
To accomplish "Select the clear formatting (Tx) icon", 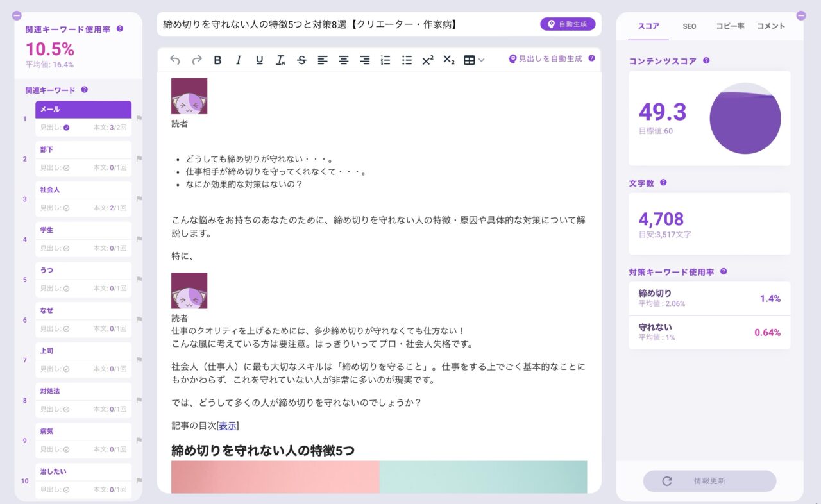I will (x=280, y=60).
